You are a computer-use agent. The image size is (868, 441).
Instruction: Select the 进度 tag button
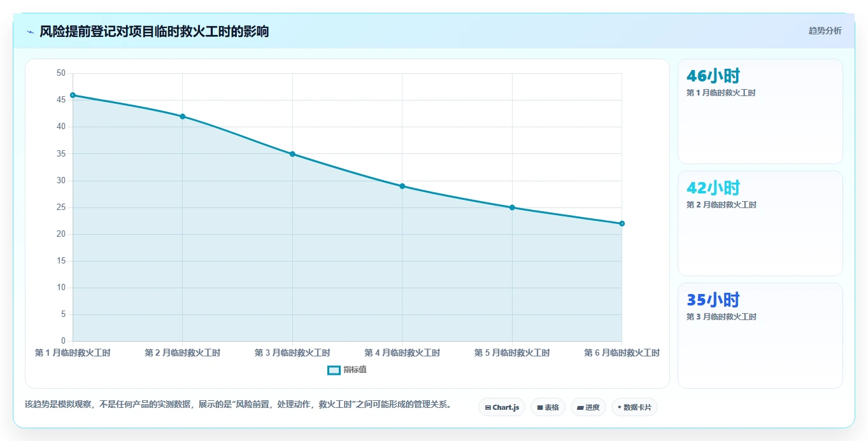coord(588,407)
